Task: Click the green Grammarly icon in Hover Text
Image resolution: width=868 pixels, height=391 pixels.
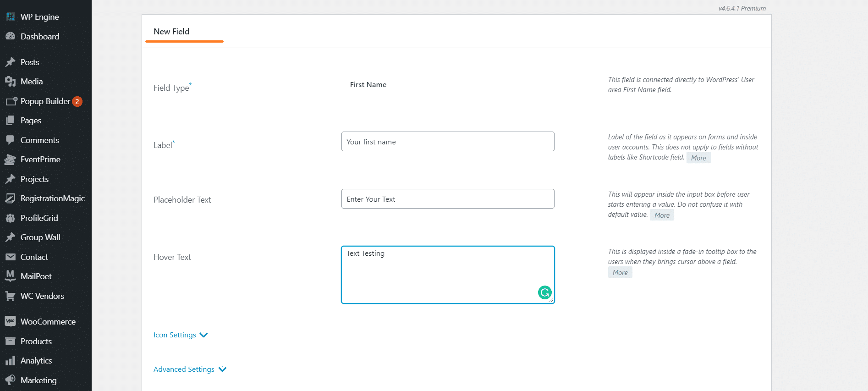Action: pos(544,292)
